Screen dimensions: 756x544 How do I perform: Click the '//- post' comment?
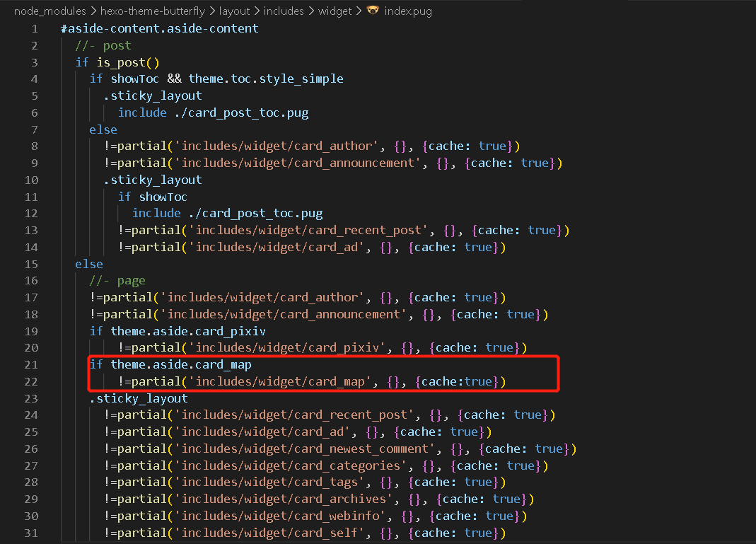[103, 46]
